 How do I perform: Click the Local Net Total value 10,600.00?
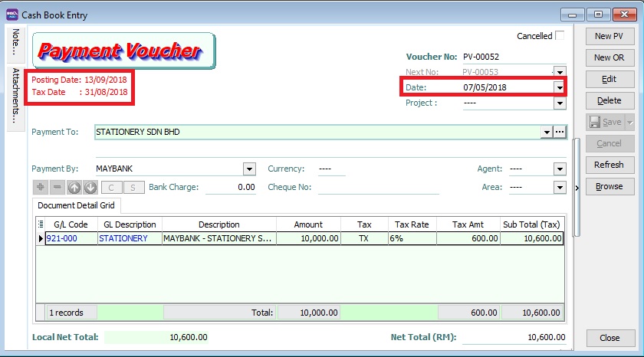(x=156, y=337)
